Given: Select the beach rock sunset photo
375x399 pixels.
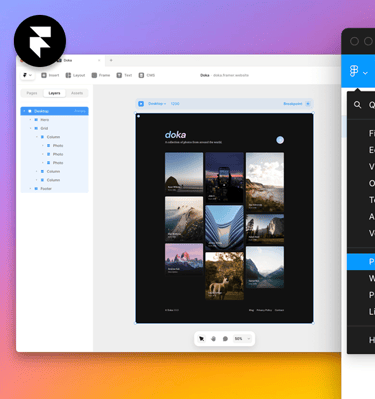Looking at the screenshot, I should click(x=184, y=173).
